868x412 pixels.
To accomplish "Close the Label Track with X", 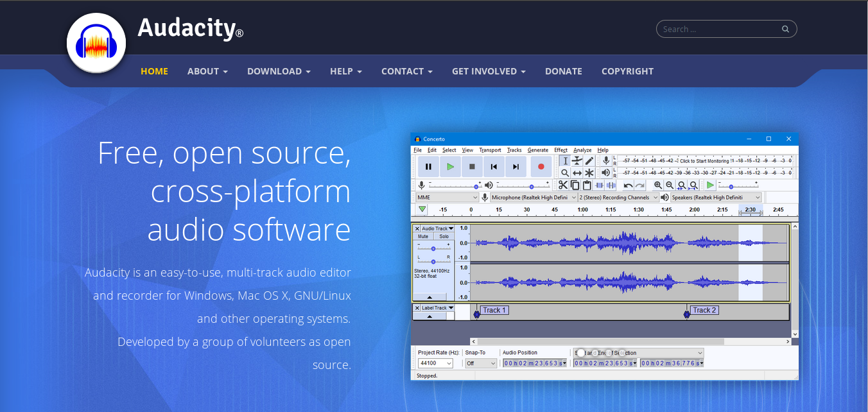I will point(417,308).
